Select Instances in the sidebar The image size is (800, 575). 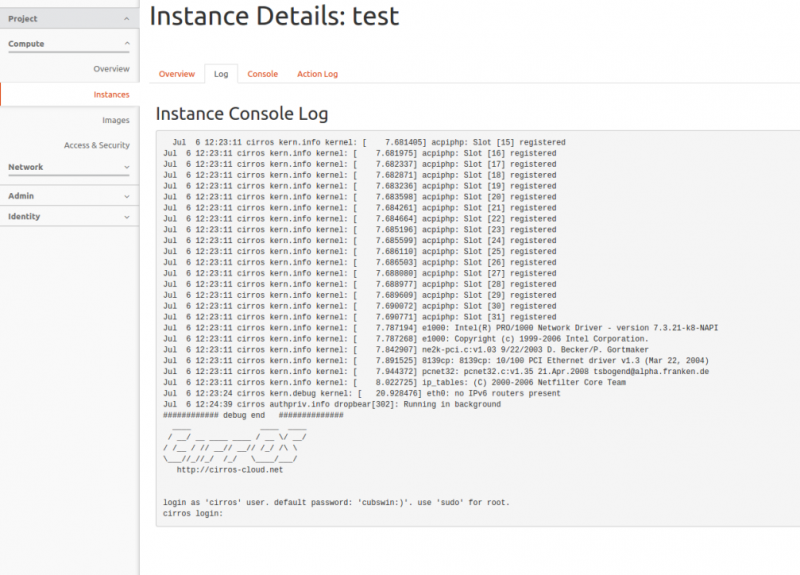pyautogui.click(x=111, y=95)
